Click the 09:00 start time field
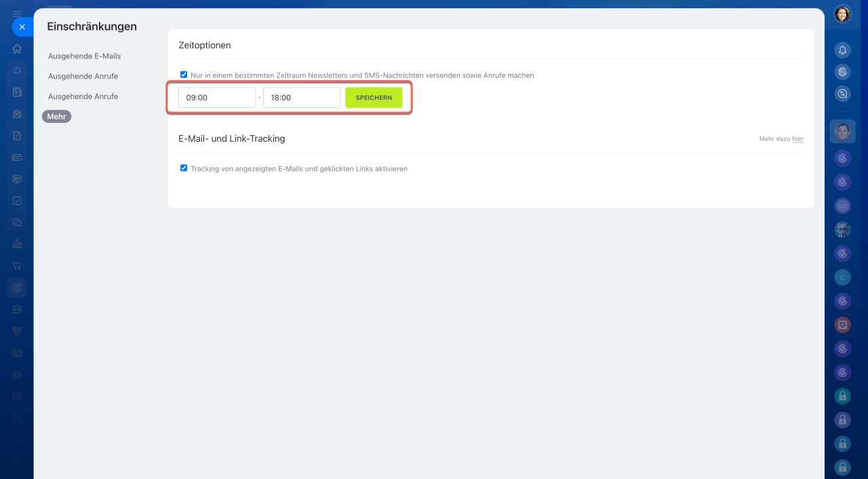The height and width of the screenshot is (479, 868). [x=217, y=98]
